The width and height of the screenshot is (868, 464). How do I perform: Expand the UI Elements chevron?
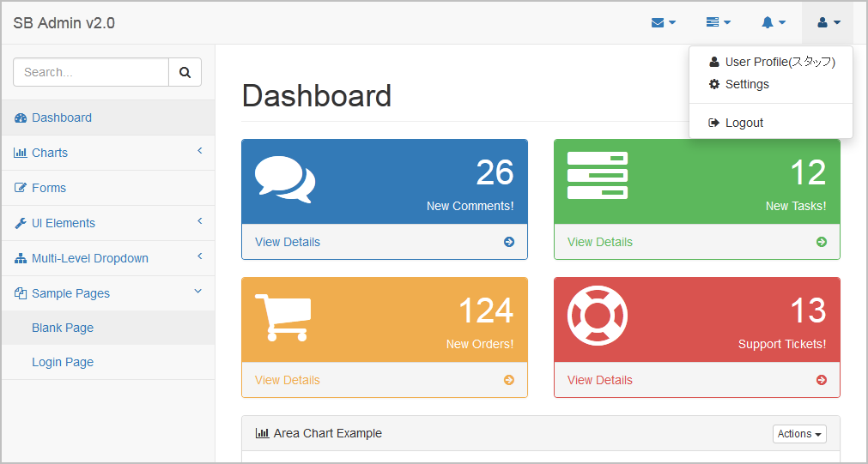[200, 221]
